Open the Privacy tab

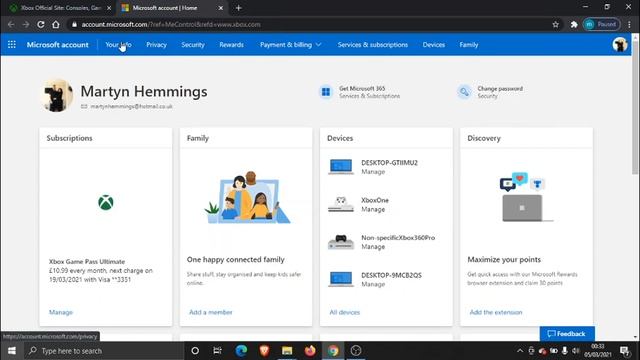click(156, 45)
